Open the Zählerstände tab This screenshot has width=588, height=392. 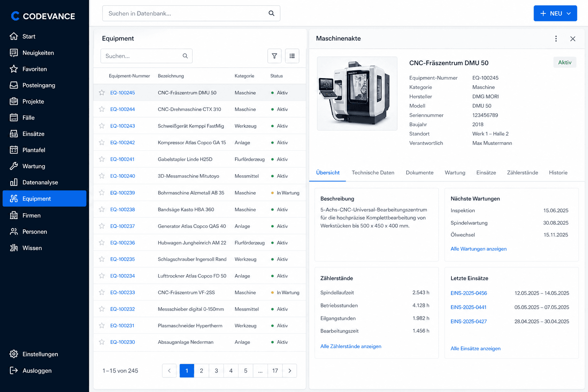point(523,173)
